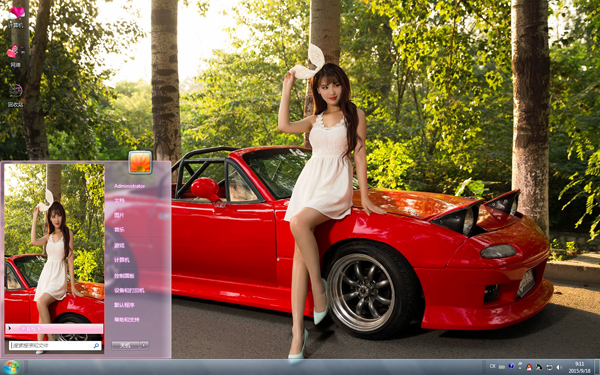Click the blue help tray icon

(x=511, y=366)
